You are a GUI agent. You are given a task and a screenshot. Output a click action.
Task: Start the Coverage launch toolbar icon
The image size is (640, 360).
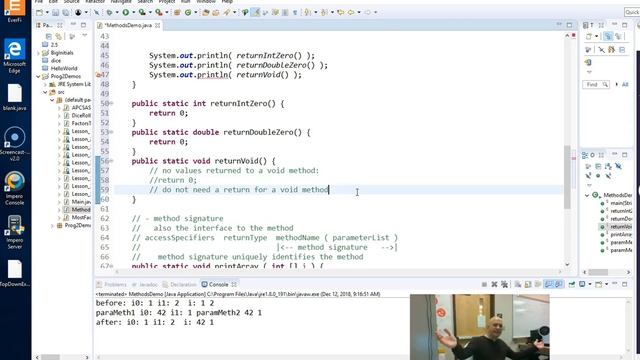(142, 13)
